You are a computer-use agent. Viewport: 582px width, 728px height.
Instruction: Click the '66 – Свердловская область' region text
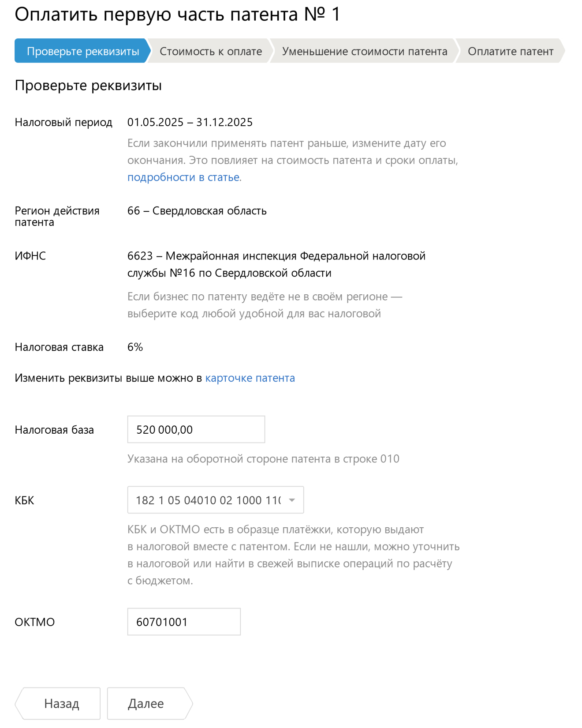point(197,211)
